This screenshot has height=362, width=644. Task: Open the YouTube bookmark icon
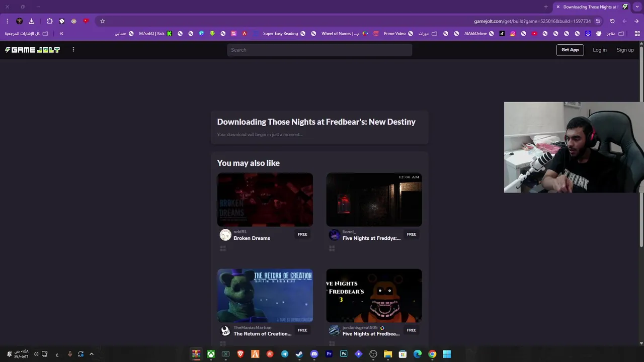[534, 34]
